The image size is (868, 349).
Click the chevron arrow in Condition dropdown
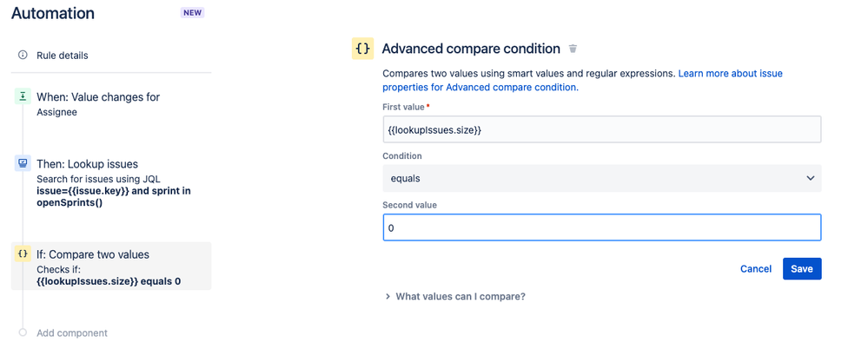(810, 178)
